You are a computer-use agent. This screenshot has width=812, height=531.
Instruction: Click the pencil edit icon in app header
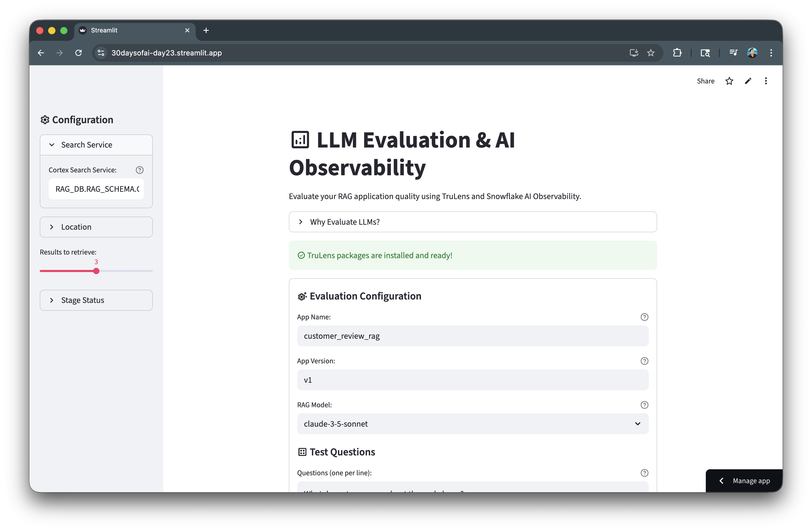tap(748, 81)
